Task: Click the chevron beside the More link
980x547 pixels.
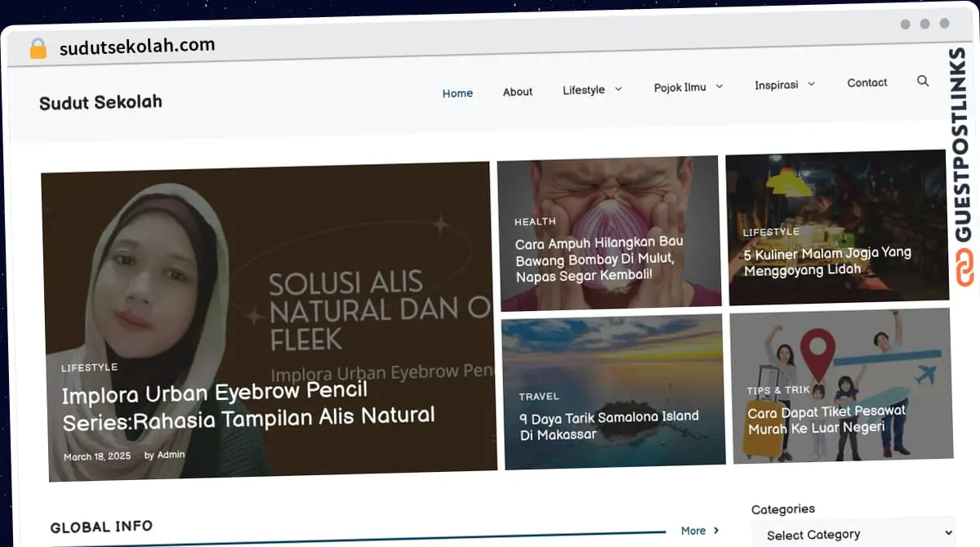Action: tap(716, 530)
